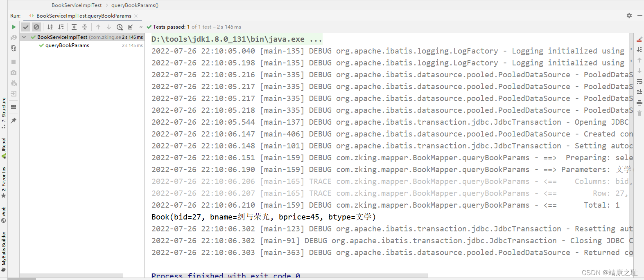Click the Restore Layout icon

[14, 107]
